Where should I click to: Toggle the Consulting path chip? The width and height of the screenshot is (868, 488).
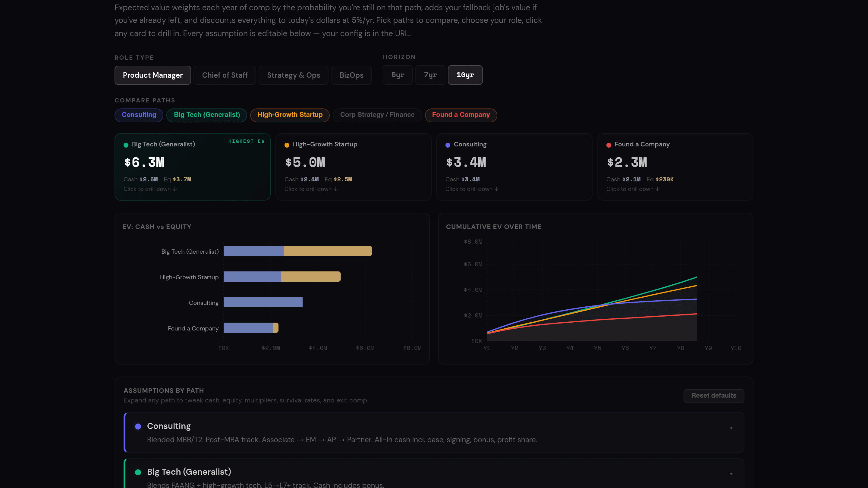139,115
